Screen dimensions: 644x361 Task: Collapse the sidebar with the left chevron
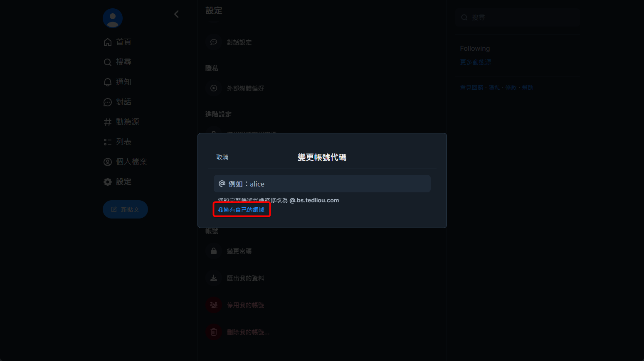(176, 14)
